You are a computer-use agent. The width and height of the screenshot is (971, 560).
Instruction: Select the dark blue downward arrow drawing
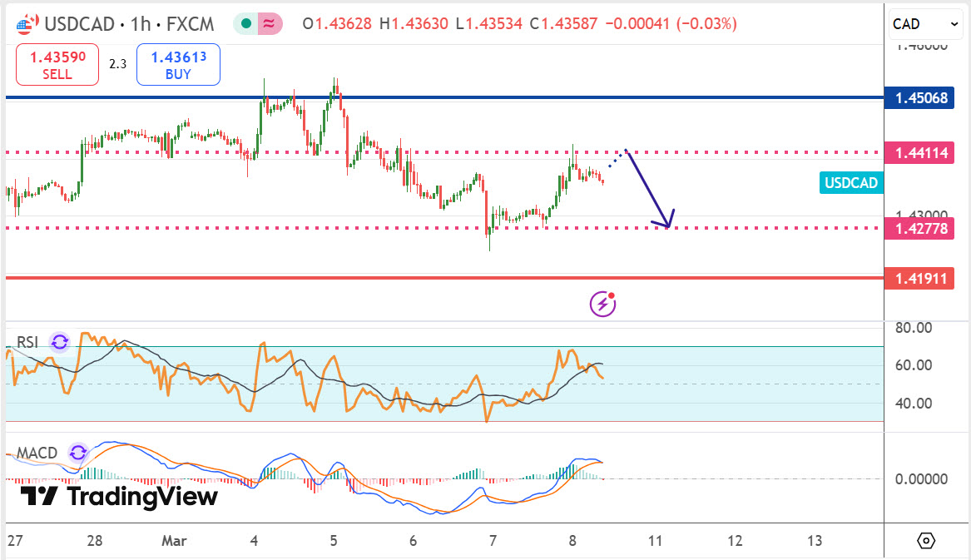(x=647, y=190)
